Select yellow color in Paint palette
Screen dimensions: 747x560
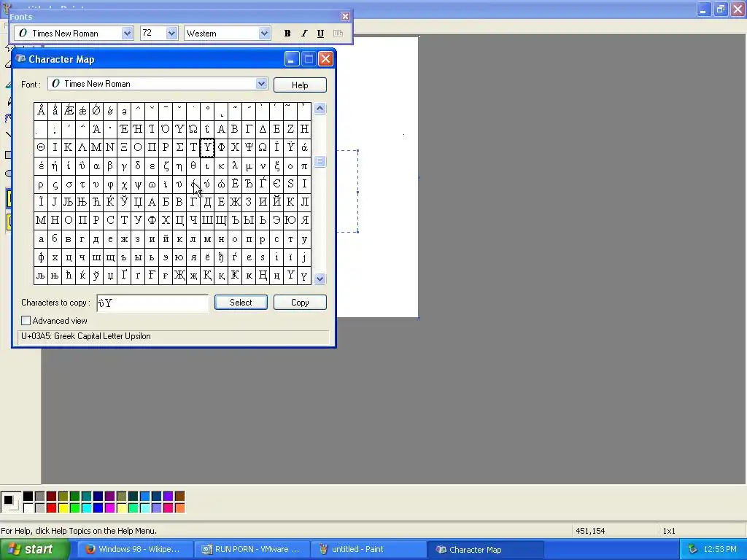click(x=63, y=508)
